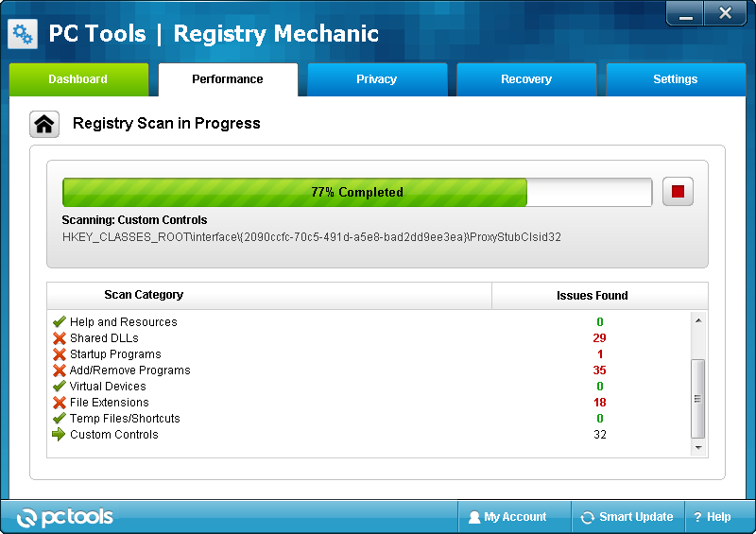Switch to the Performance tab
The image size is (756, 534).
tap(228, 79)
